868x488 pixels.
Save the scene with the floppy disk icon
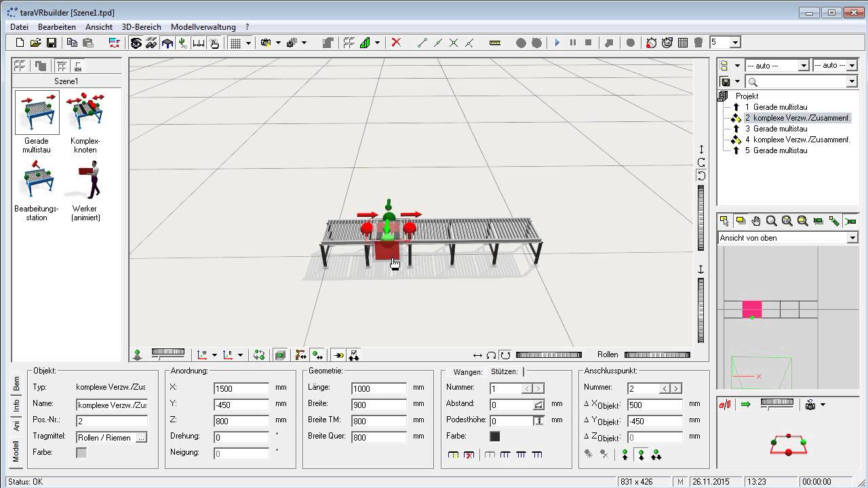click(52, 43)
